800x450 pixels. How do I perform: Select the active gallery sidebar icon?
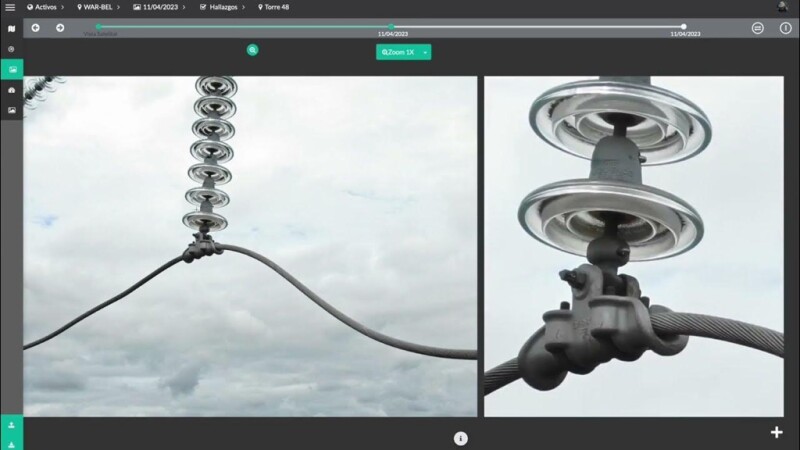(x=11, y=69)
